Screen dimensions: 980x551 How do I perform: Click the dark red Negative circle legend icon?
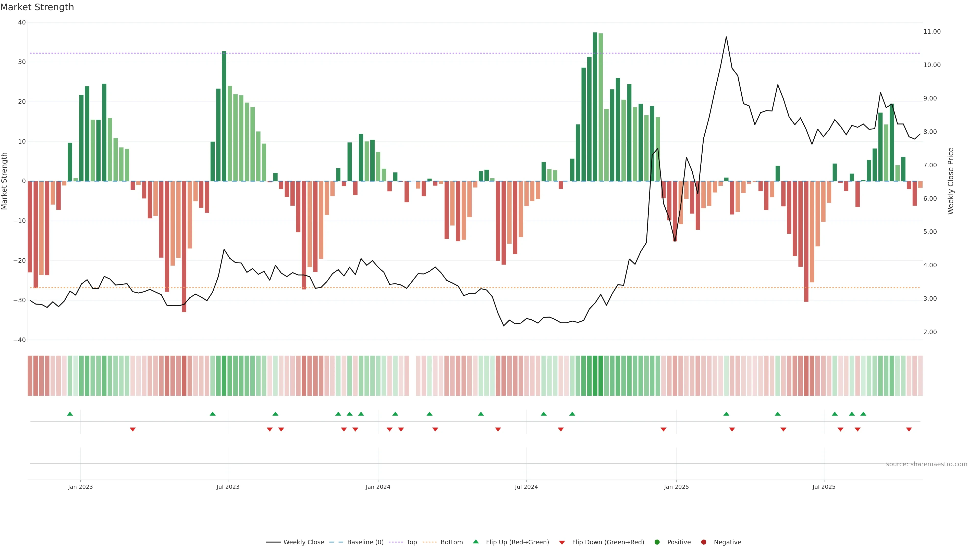click(x=703, y=542)
